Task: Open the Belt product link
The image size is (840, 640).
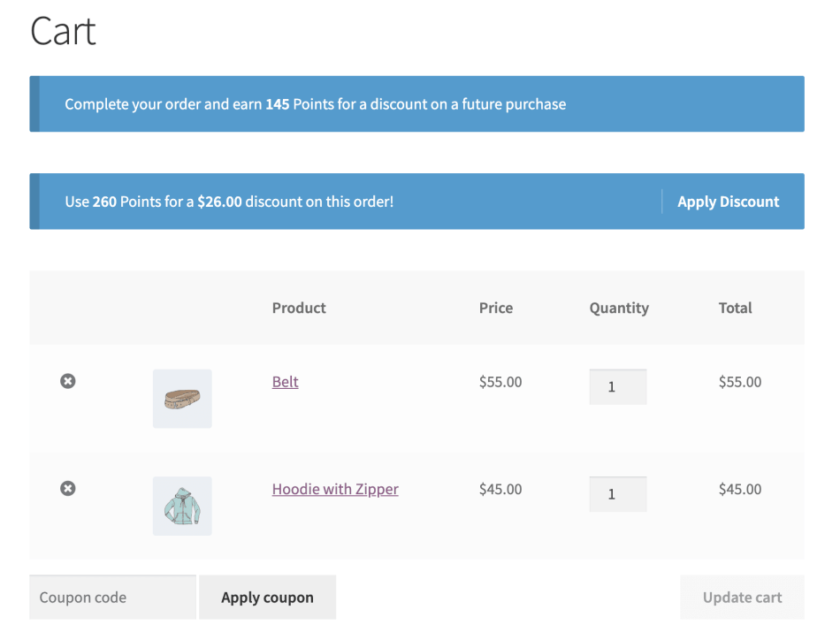Action: pyautogui.click(x=285, y=382)
